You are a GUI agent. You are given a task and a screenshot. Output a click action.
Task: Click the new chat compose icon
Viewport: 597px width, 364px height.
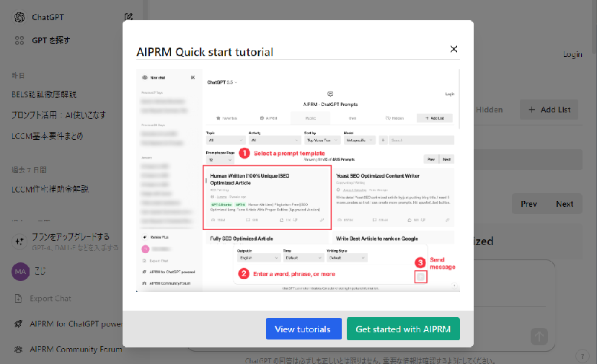tap(128, 17)
